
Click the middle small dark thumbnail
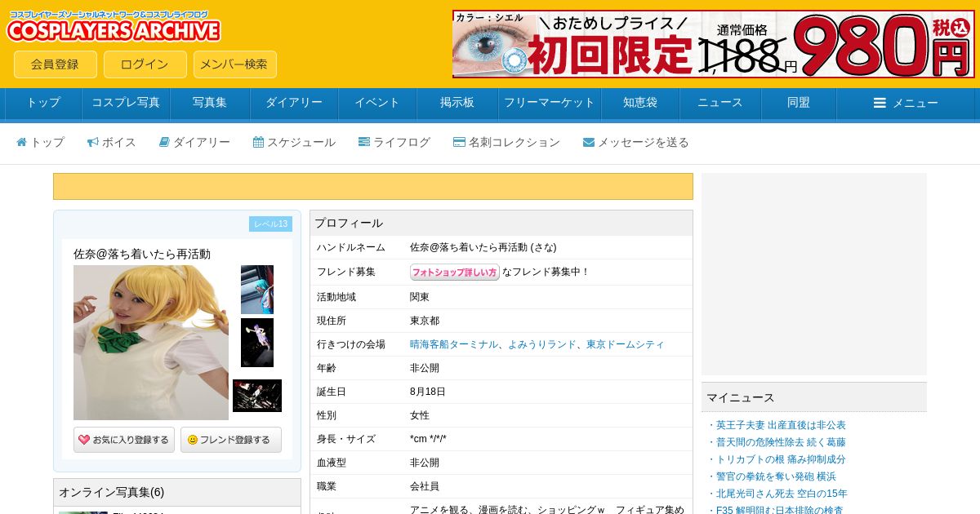click(257, 343)
